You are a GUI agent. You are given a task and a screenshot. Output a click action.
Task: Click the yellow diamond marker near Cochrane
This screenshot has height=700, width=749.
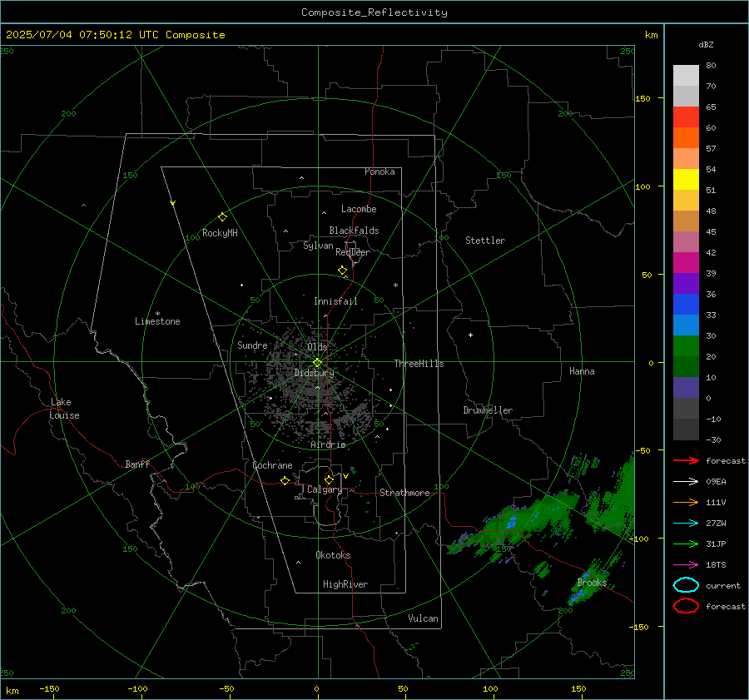point(285,480)
